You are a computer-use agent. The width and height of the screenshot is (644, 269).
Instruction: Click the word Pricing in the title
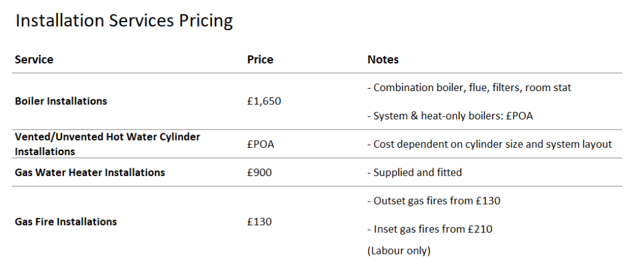(206, 21)
